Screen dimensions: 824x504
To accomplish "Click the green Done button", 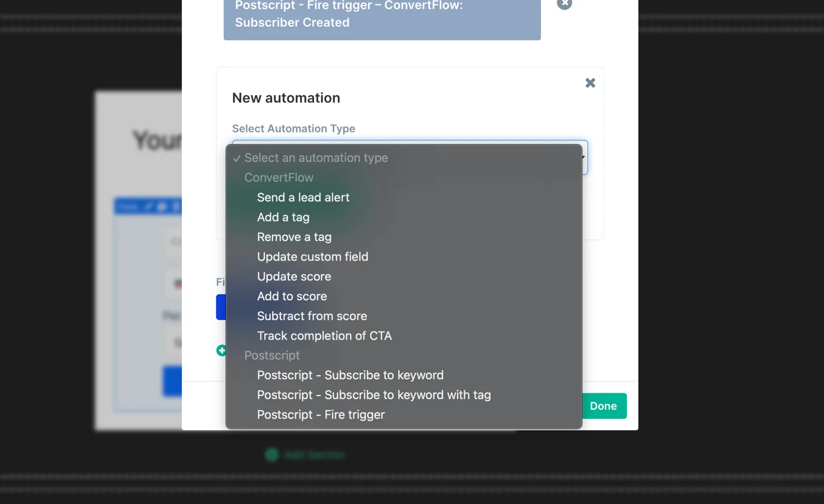I will point(604,406).
